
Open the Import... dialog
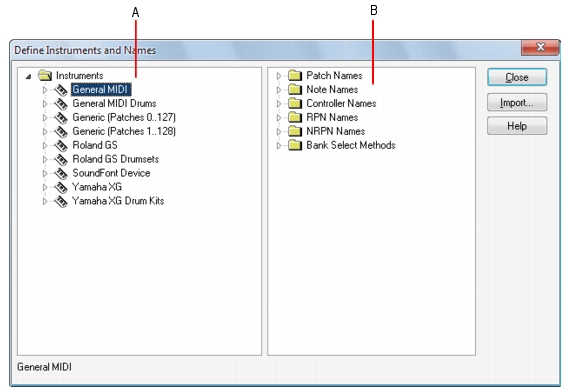pyautogui.click(x=517, y=102)
